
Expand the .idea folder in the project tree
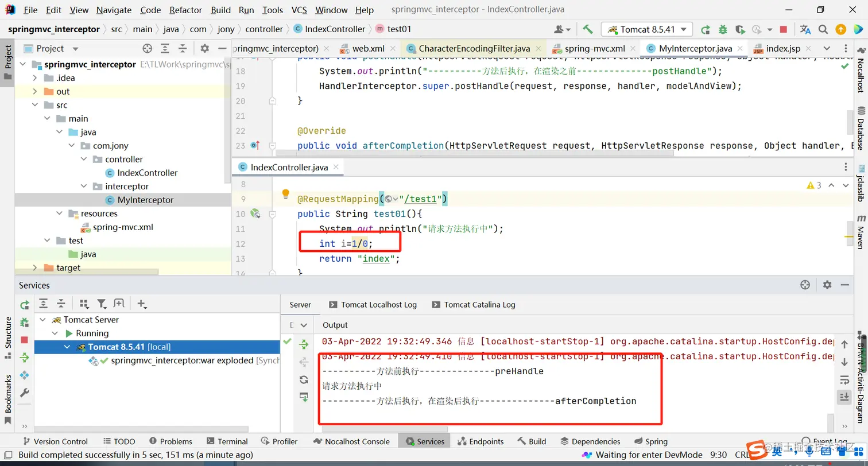click(x=35, y=78)
